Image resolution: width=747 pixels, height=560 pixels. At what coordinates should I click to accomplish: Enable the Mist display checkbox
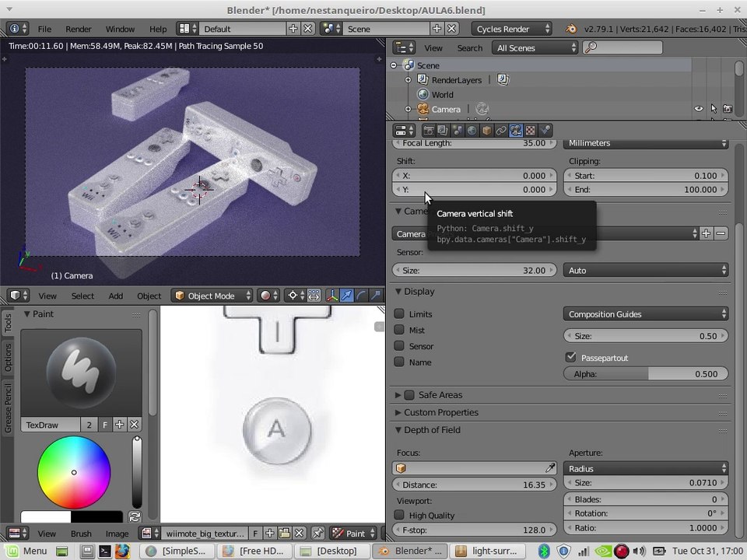click(x=399, y=330)
